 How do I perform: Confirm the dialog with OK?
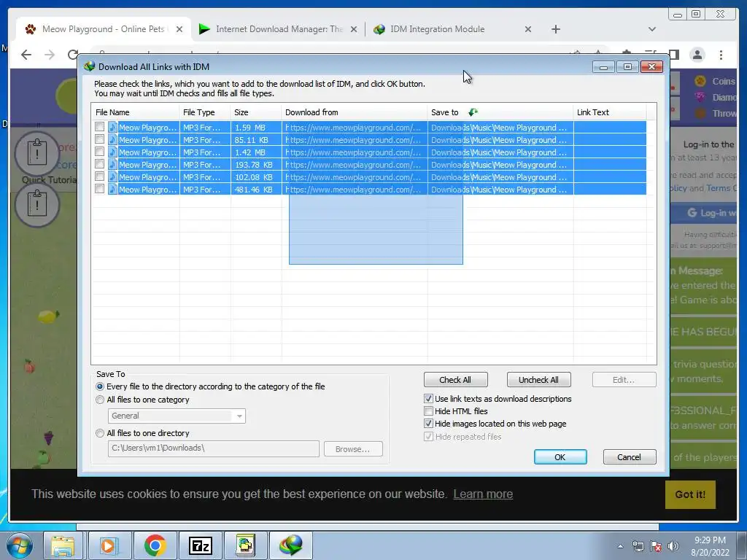coord(560,456)
